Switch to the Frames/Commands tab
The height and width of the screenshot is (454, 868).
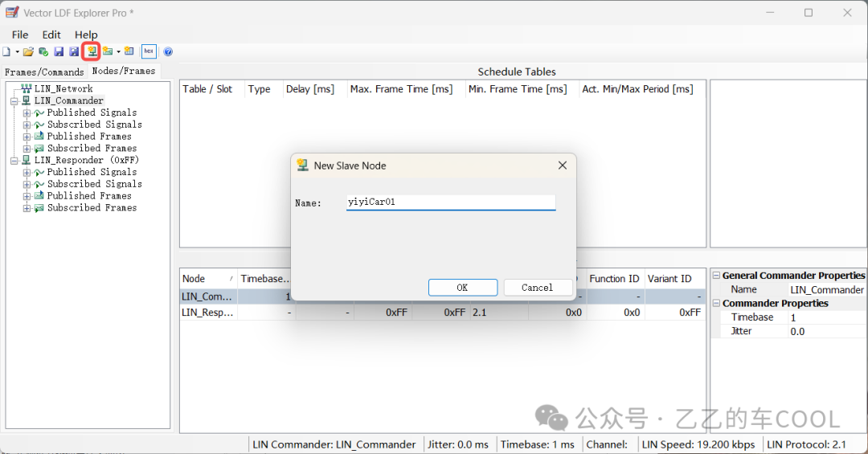pos(43,72)
